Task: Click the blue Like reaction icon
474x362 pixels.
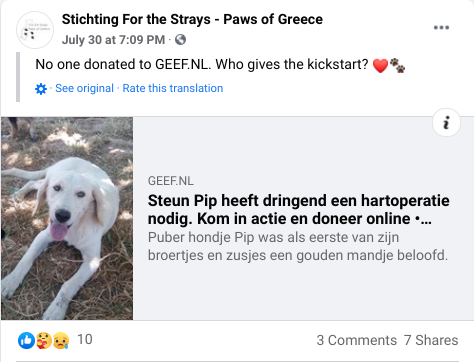Action: coord(26,340)
